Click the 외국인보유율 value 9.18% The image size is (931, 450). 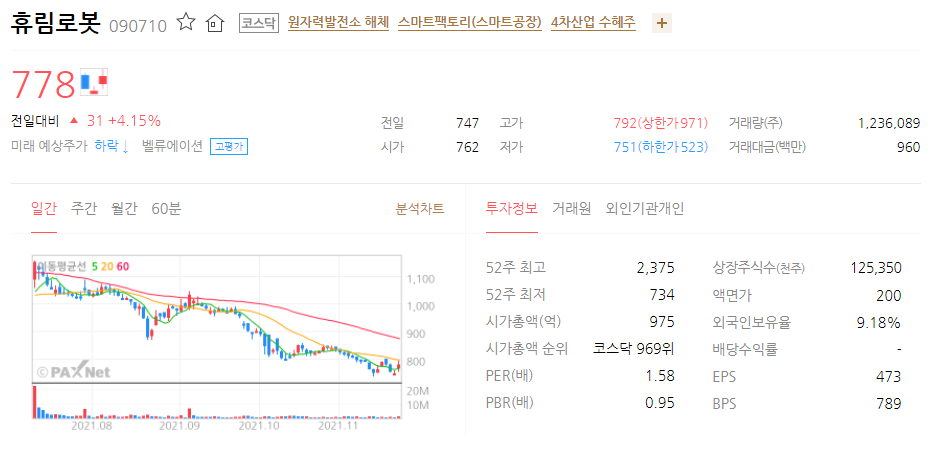(x=881, y=322)
